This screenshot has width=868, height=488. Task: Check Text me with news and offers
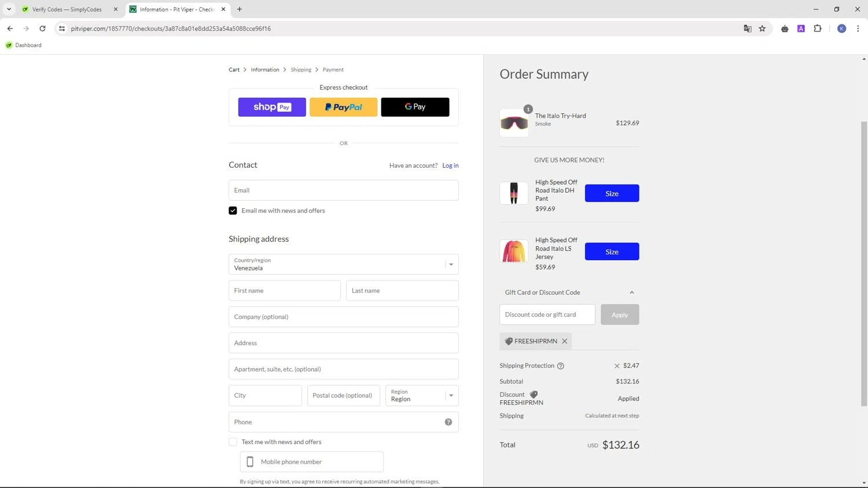pyautogui.click(x=233, y=442)
